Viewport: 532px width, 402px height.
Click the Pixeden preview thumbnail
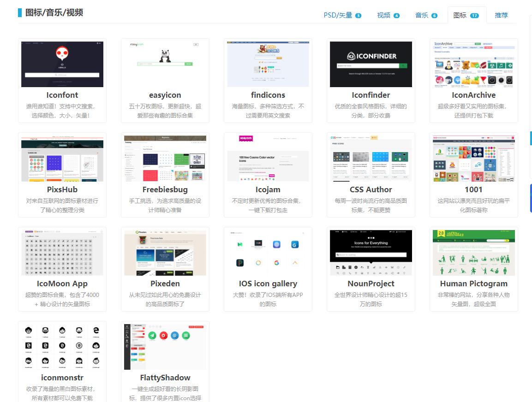point(165,252)
